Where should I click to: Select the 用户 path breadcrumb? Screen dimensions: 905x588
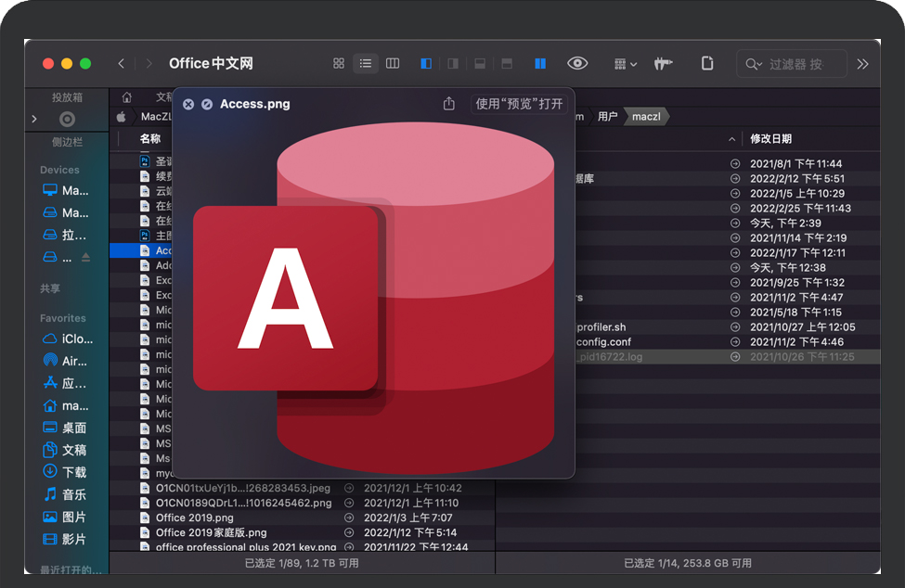point(607,117)
